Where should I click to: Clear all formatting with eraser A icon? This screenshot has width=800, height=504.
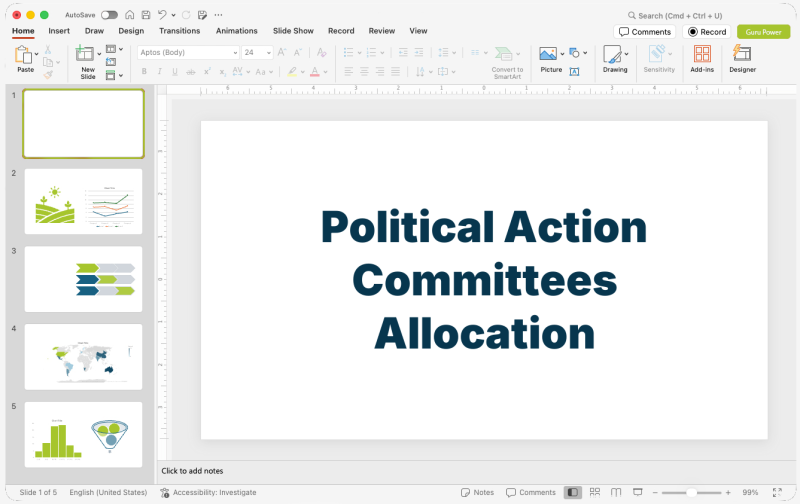(x=321, y=52)
